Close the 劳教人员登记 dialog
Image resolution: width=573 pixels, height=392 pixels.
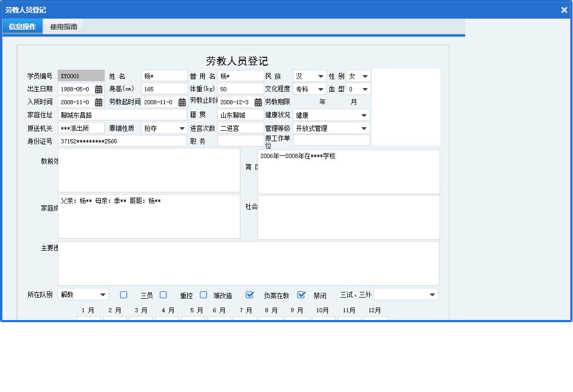[x=564, y=10]
